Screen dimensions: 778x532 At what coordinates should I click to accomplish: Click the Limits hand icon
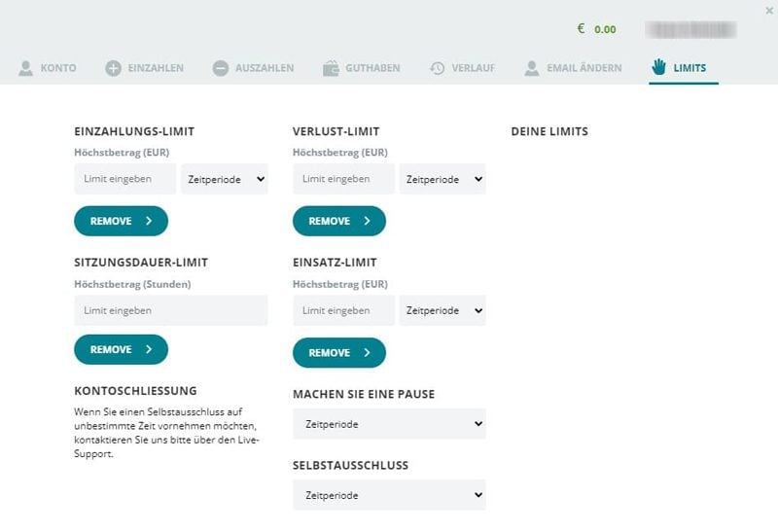[659, 67]
